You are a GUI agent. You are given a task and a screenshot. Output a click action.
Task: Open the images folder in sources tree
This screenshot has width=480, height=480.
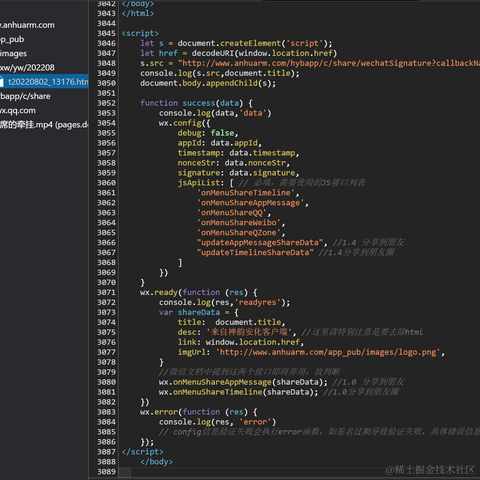coord(14,54)
